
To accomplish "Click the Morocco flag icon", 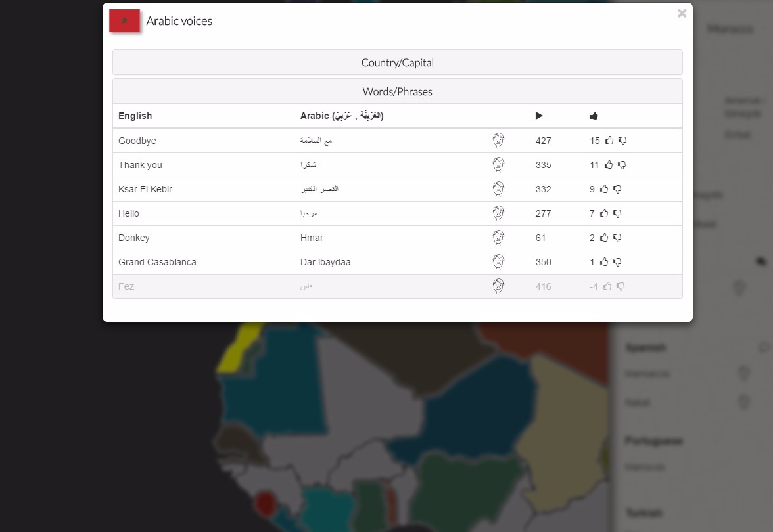I will [x=124, y=21].
